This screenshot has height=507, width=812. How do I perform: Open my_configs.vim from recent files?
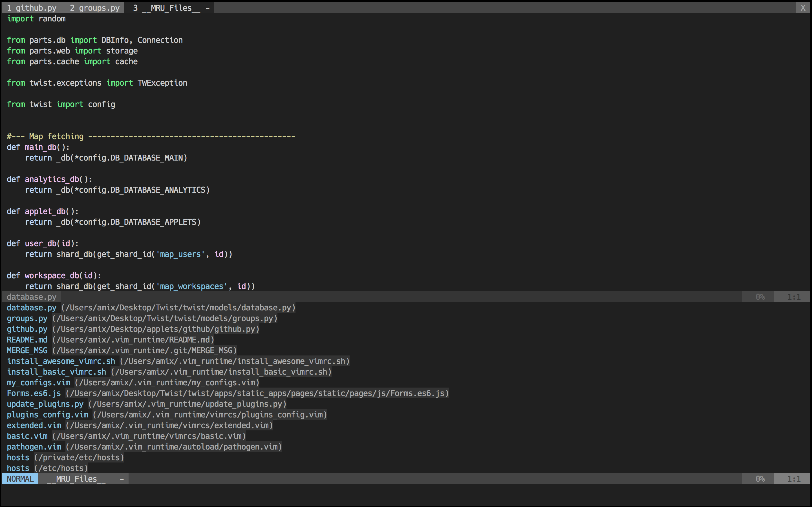coord(133,383)
